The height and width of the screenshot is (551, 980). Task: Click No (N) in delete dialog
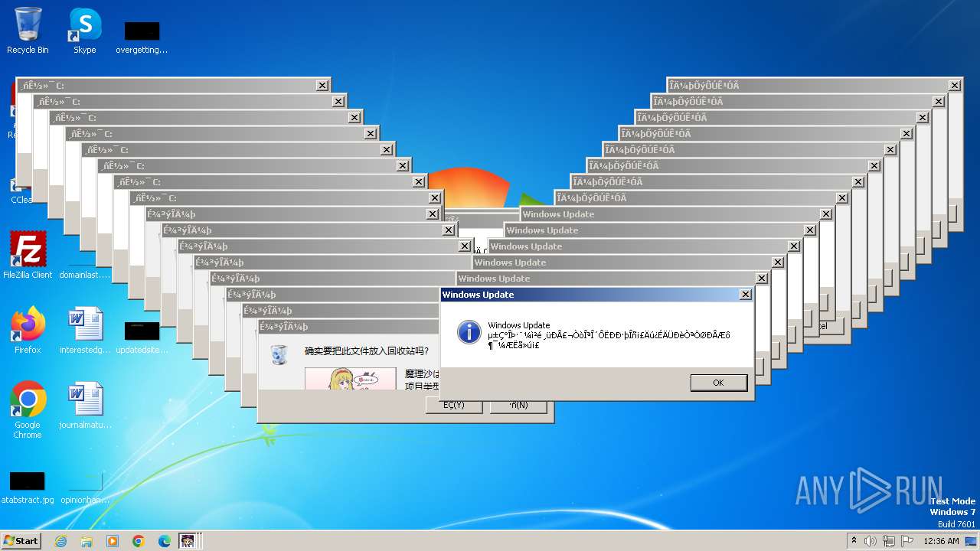click(x=518, y=405)
